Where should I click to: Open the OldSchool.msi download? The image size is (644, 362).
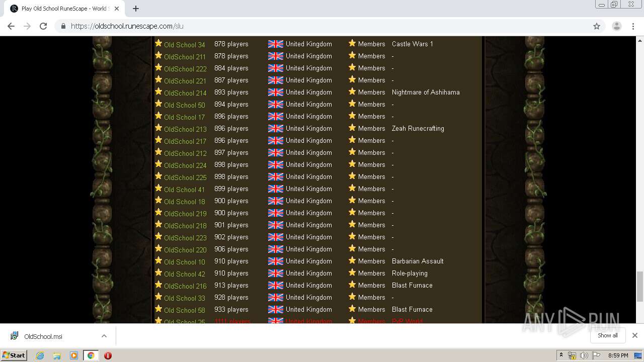(43, 336)
